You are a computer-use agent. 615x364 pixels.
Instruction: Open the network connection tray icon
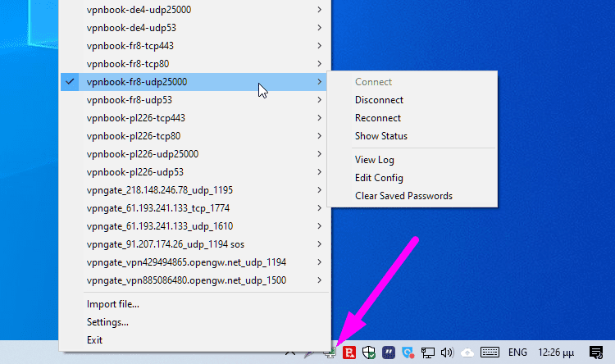[x=427, y=353]
